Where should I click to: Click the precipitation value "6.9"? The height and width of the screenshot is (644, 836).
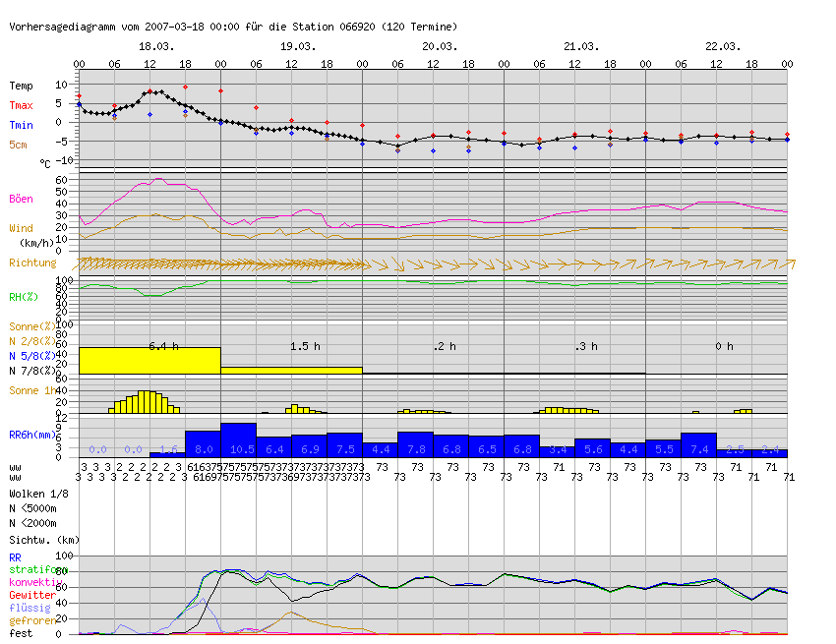[310, 449]
